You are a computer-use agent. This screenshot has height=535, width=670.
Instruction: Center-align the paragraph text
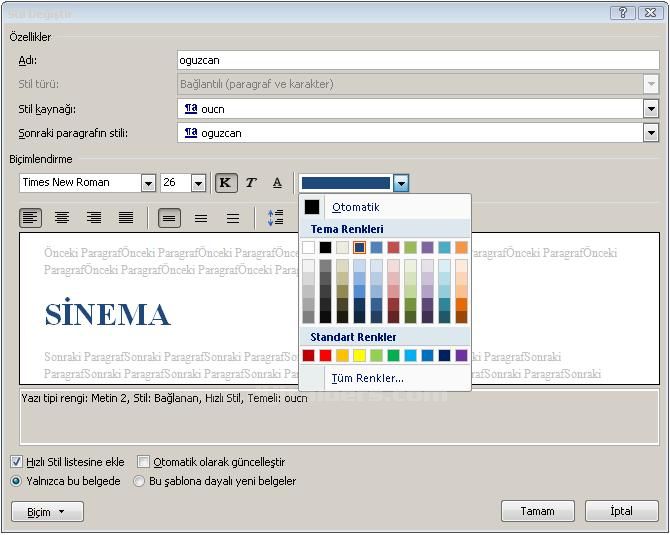pos(62,218)
